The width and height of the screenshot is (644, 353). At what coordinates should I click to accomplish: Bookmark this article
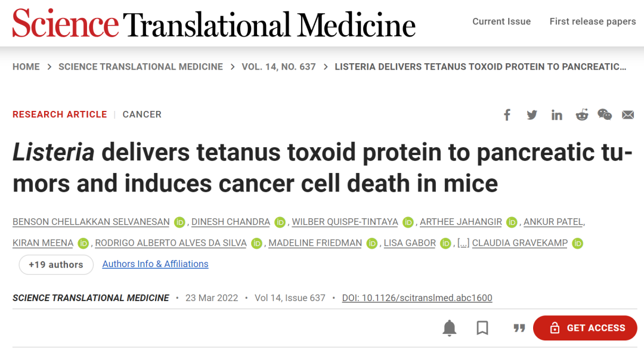click(x=482, y=328)
